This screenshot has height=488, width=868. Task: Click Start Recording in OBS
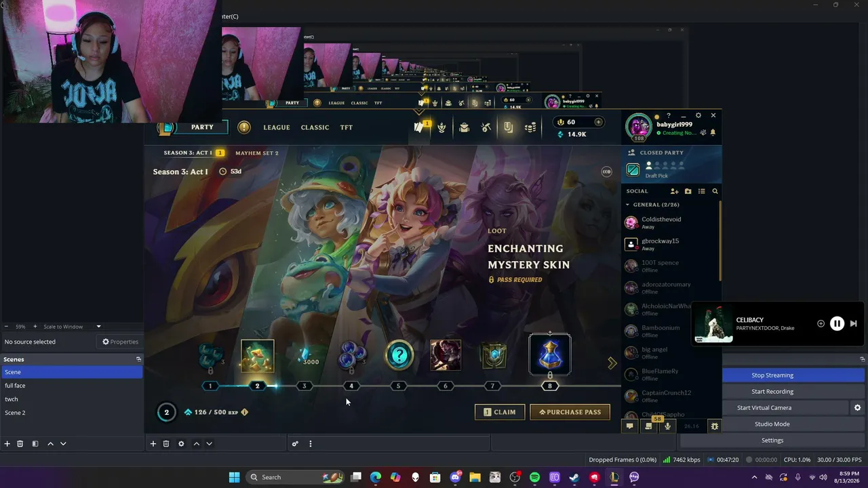pyautogui.click(x=772, y=392)
